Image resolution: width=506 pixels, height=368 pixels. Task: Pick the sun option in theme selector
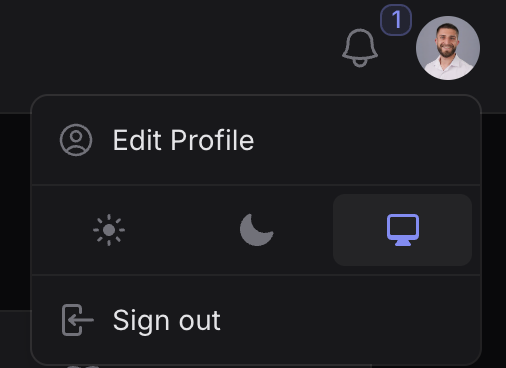point(109,230)
